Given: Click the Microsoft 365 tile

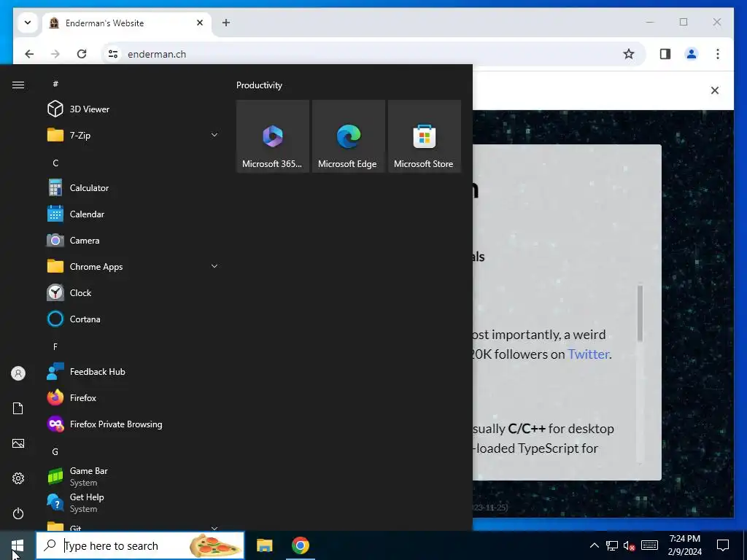Looking at the screenshot, I should point(273,136).
